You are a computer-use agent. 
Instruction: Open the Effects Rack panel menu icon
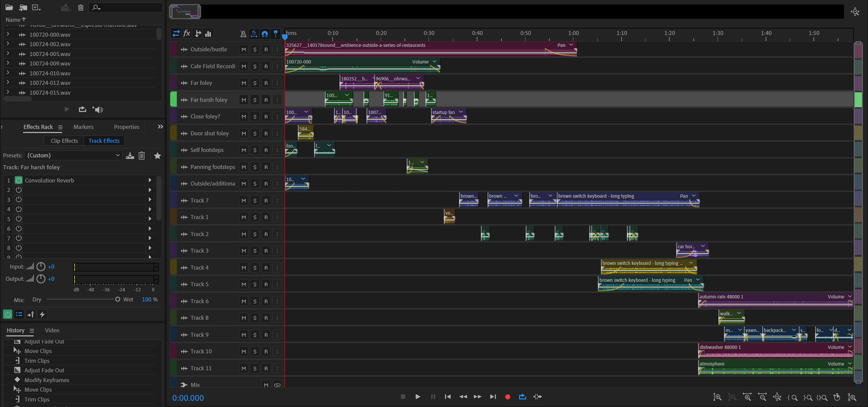pyautogui.click(x=60, y=127)
